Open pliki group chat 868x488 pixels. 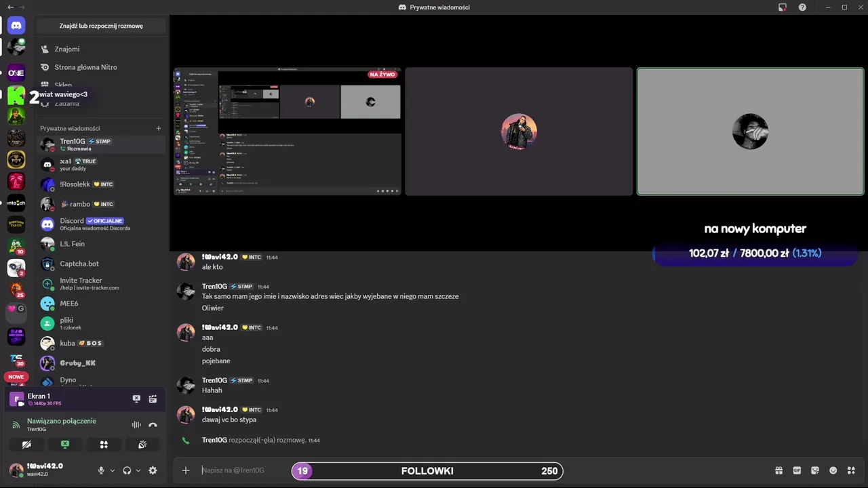coord(100,323)
